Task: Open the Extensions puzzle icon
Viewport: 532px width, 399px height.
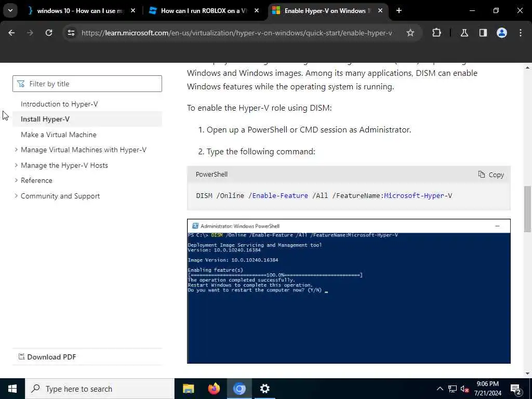Action: click(x=436, y=33)
